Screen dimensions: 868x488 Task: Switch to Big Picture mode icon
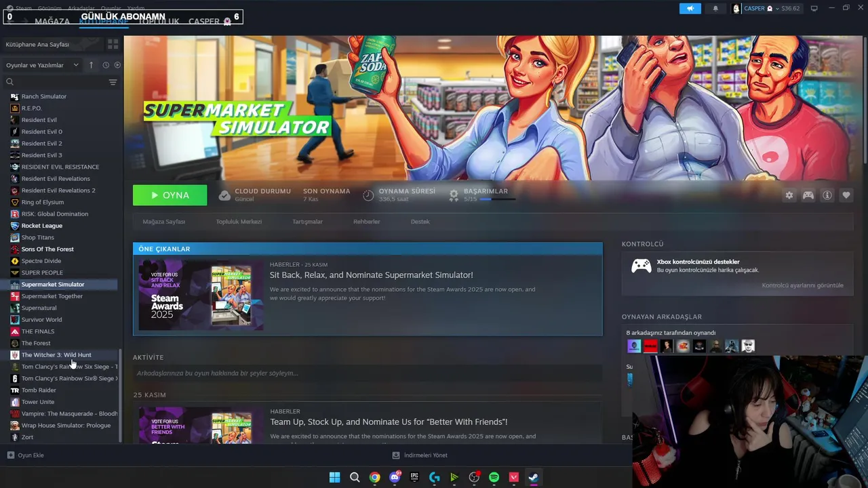814,9
